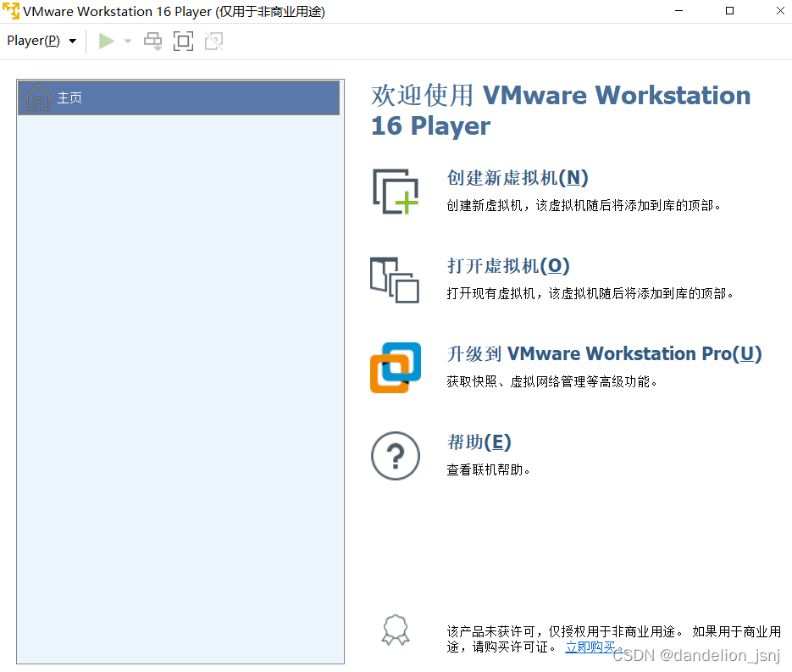Click the create new virtual machine icon
Viewport: 792px width, 672px height.
coord(396,192)
